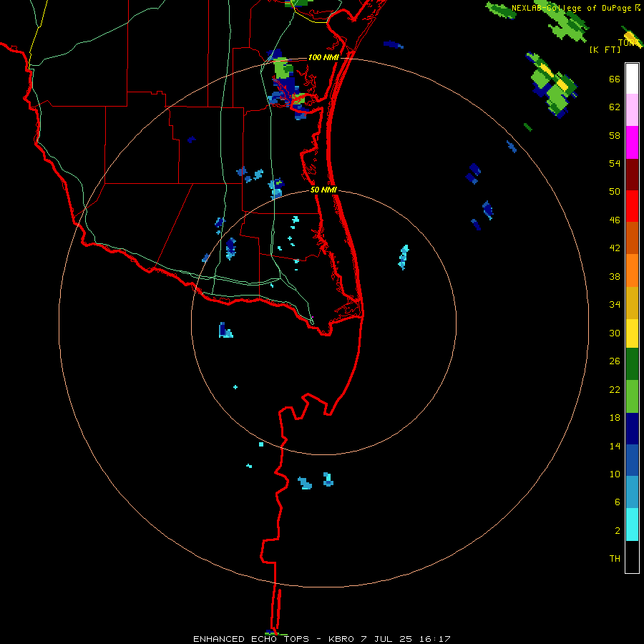Click the "10" legend value
644x644 pixels.
pos(615,474)
